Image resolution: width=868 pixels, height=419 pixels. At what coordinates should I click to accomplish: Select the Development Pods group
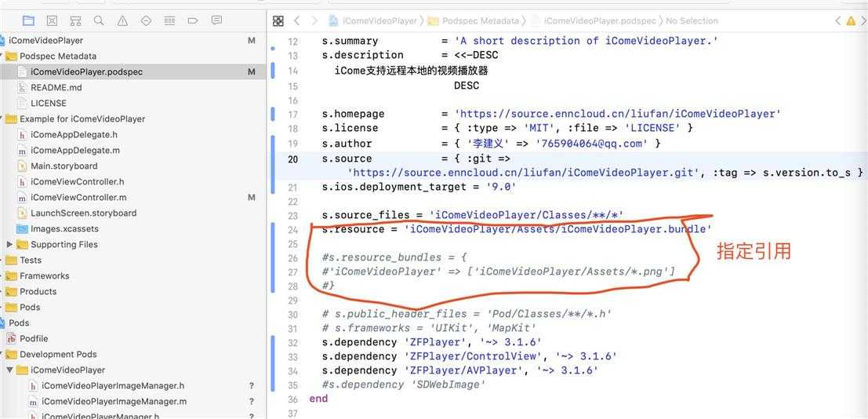coord(57,354)
